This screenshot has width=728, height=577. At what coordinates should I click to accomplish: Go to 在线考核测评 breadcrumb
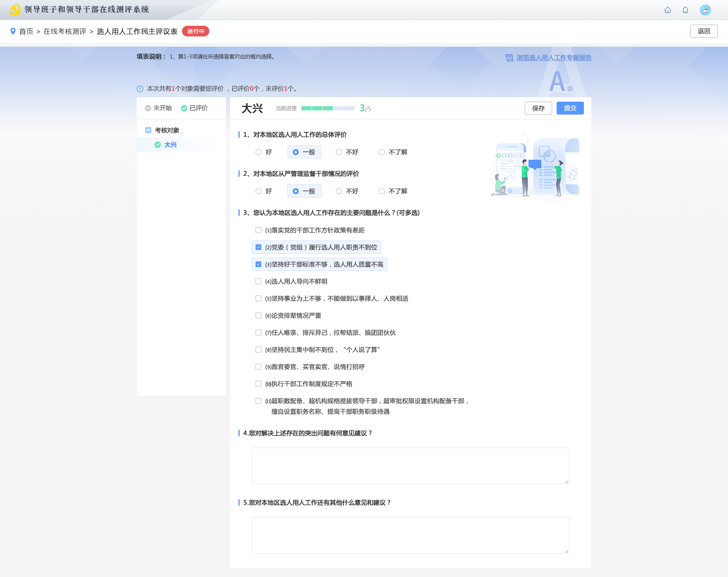(x=65, y=31)
